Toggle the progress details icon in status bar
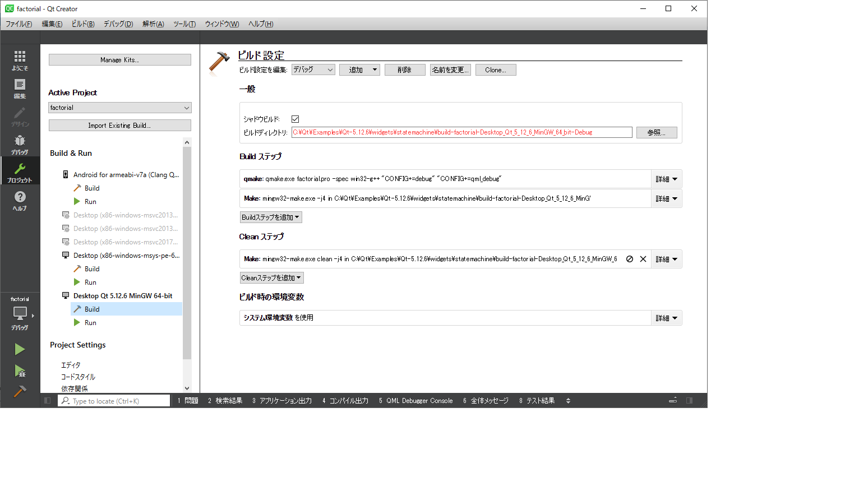Screen dimensions: 868x491 point(673,401)
